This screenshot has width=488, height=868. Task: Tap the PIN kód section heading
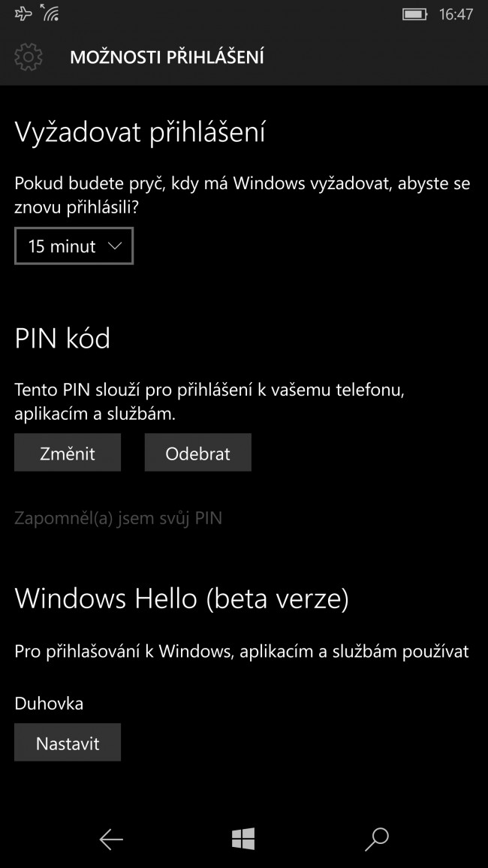(62, 338)
